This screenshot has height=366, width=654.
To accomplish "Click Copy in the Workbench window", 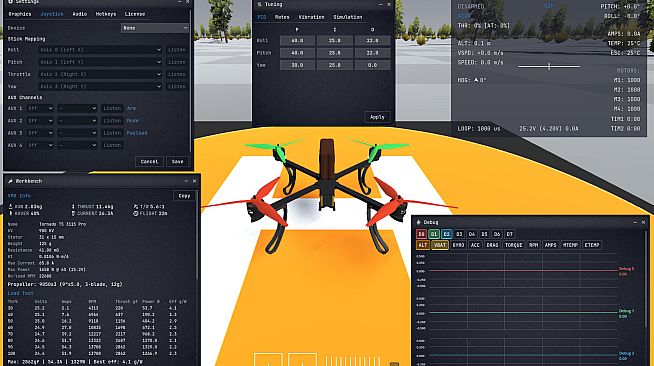I will (184, 196).
